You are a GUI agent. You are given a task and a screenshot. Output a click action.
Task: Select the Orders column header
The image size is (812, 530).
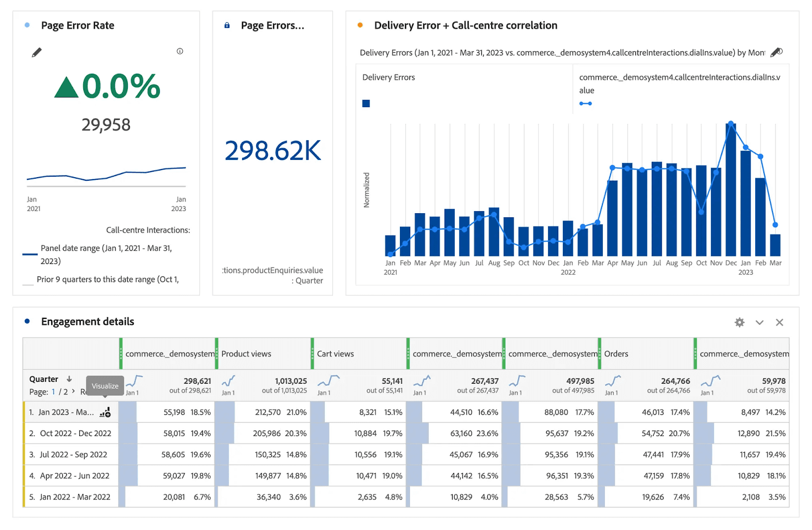[616, 354]
